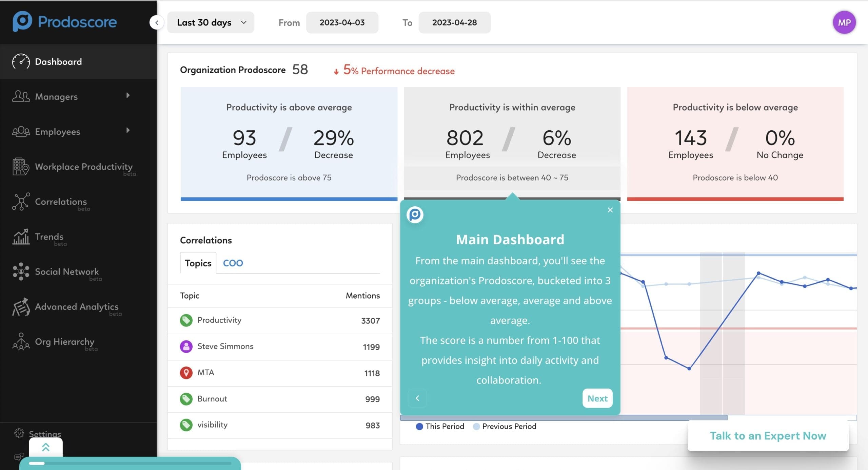Click the teal tour progress bar
Viewport: 868px width, 470px height.
130,463
